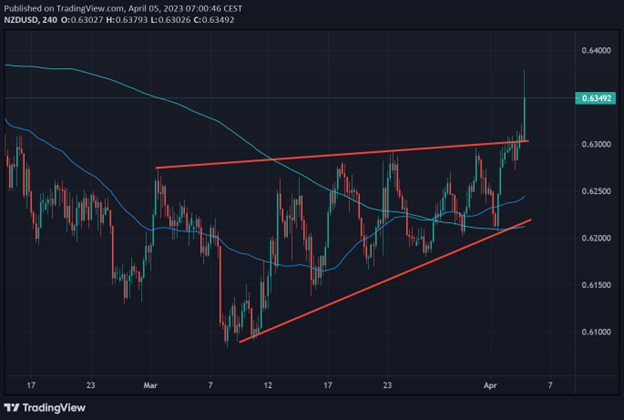This screenshot has width=624, height=420.
Task: Select the NZDUSD symbol label
Action: 22,19
